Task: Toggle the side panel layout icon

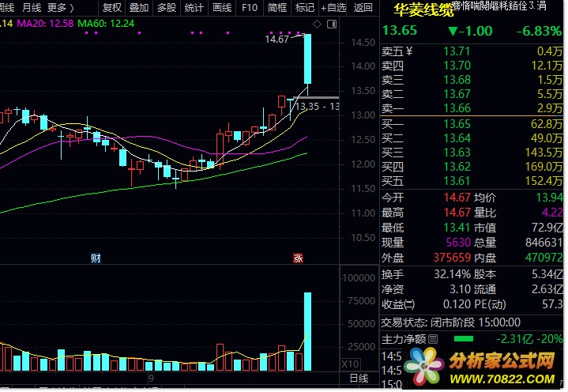Action: [x=332, y=24]
